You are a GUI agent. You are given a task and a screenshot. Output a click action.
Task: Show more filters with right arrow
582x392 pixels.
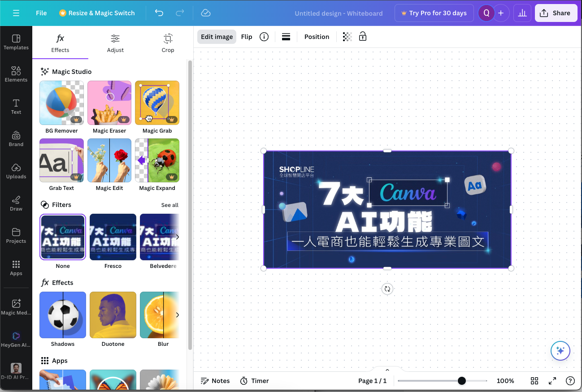tap(177, 237)
